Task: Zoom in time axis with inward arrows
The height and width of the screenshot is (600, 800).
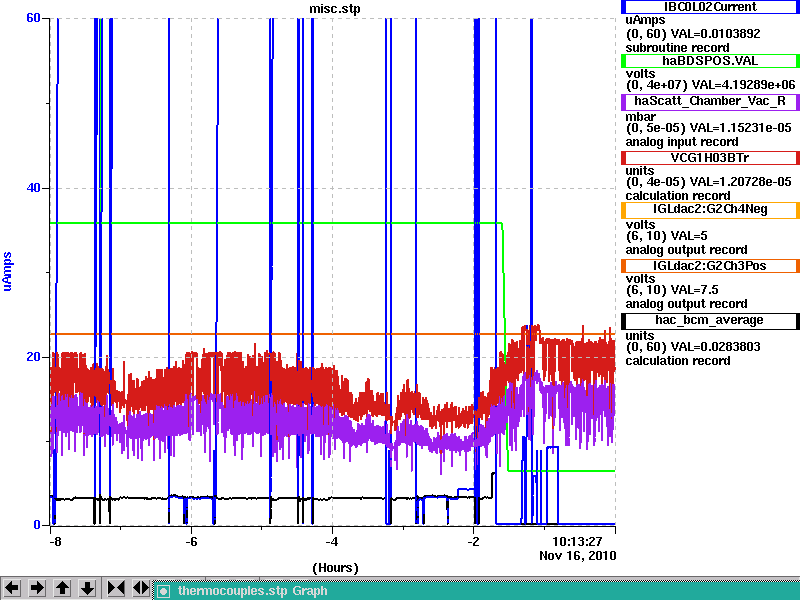Action: click(116, 588)
